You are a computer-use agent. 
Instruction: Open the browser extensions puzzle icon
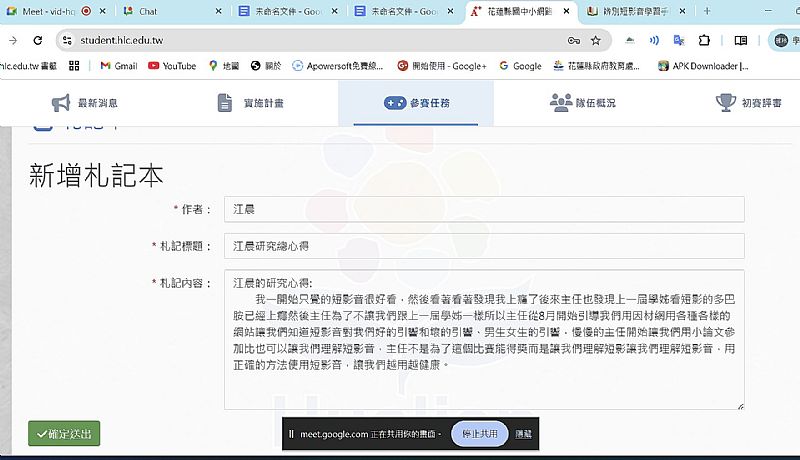pos(704,40)
